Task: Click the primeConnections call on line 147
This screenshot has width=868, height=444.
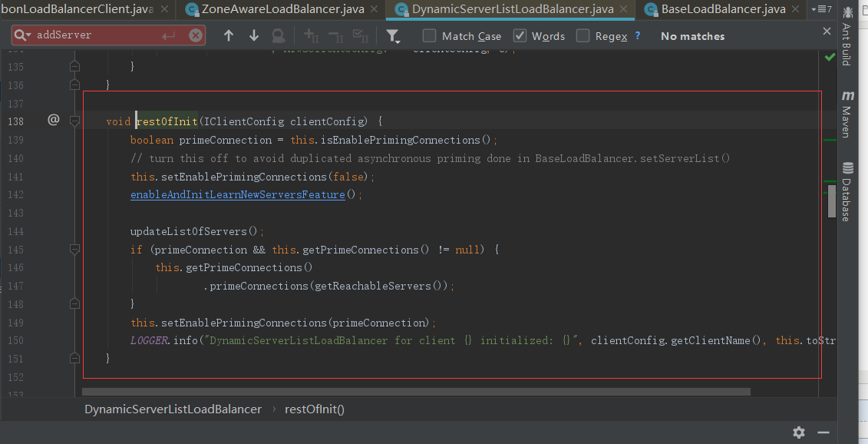Action: pyautogui.click(x=259, y=286)
